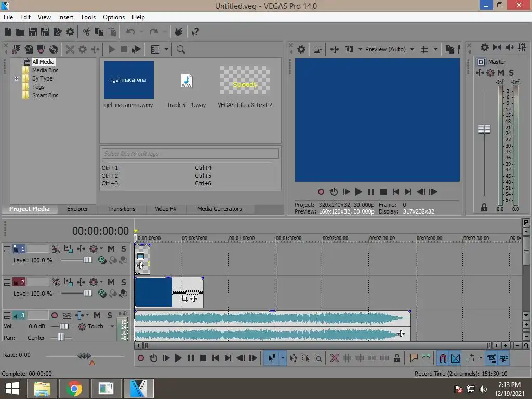Click video track 1 Level slider handle

coord(88,260)
